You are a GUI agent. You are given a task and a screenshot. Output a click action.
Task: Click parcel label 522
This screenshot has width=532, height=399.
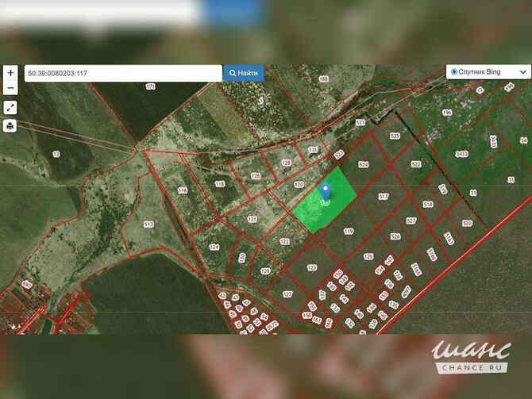[x=416, y=164]
